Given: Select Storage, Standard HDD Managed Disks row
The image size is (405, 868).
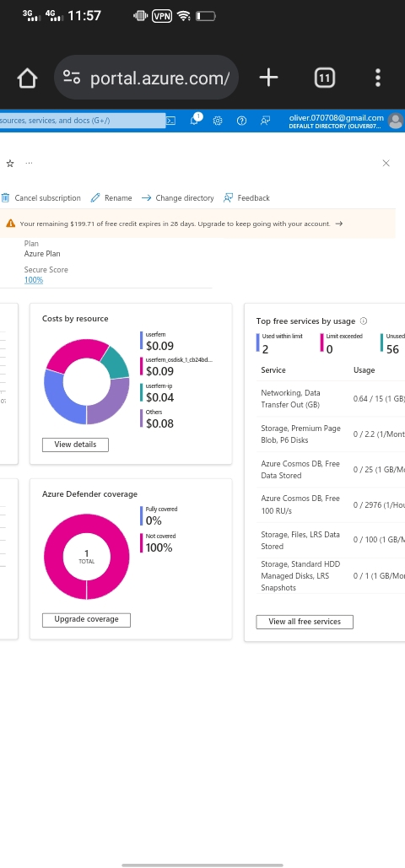Looking at the screenshot, I should click(330, 575).
